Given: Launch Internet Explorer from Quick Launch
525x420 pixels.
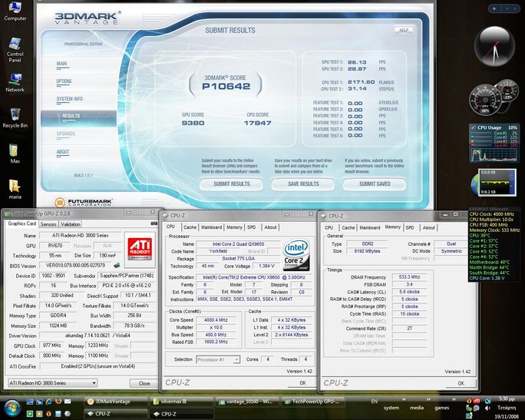Looking at the screenshot, I should [x=48, y=402].
